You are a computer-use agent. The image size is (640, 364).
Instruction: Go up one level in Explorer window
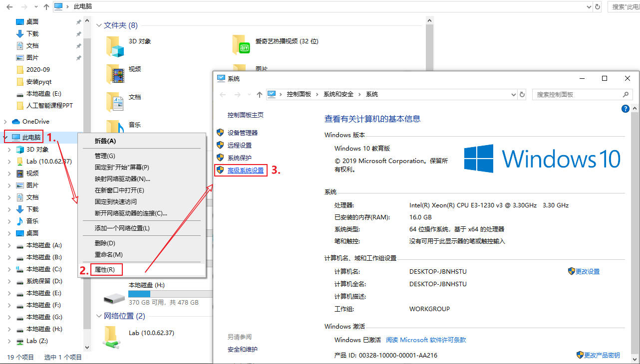(46, 6)
